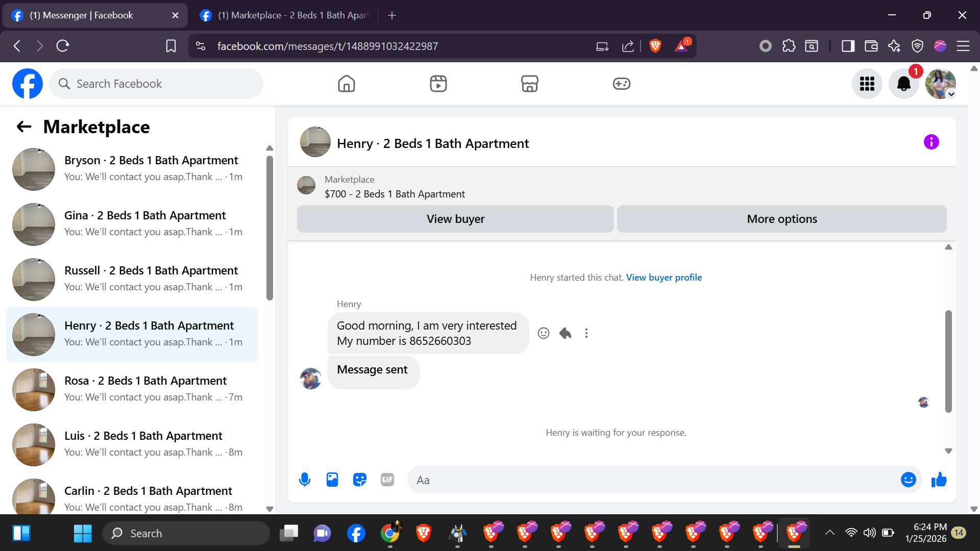Image resolution: width=980 pixels, height=551 pixels.
Task: Toggle the browser sidebar panel
Action: (848, 46)
